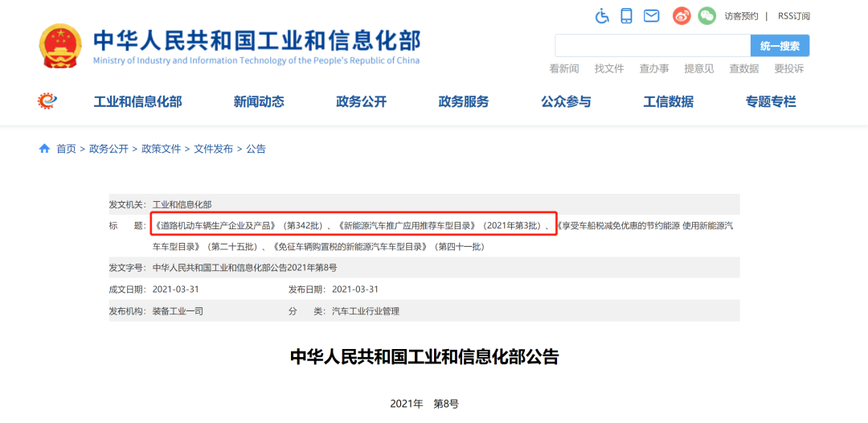Image resolution: width=868 pixels, height=423 pixels.
Task: Click the 分类 value 汽车工业行业管理
Action: 366,311
